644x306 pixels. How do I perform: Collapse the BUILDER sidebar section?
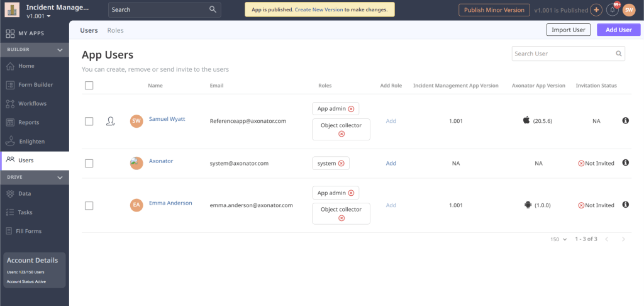(60, 50)
